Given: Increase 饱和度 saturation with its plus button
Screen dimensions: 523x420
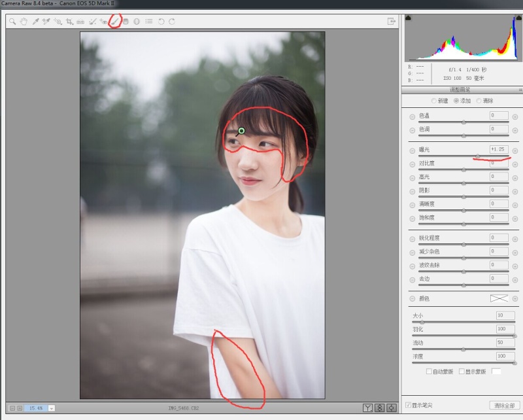Looking at the screenshot, I should 515,219.
